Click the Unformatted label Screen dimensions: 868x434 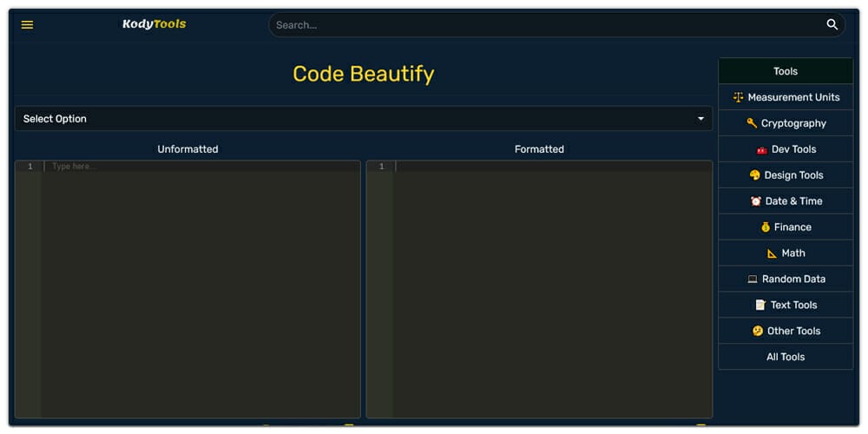point(187,149)
